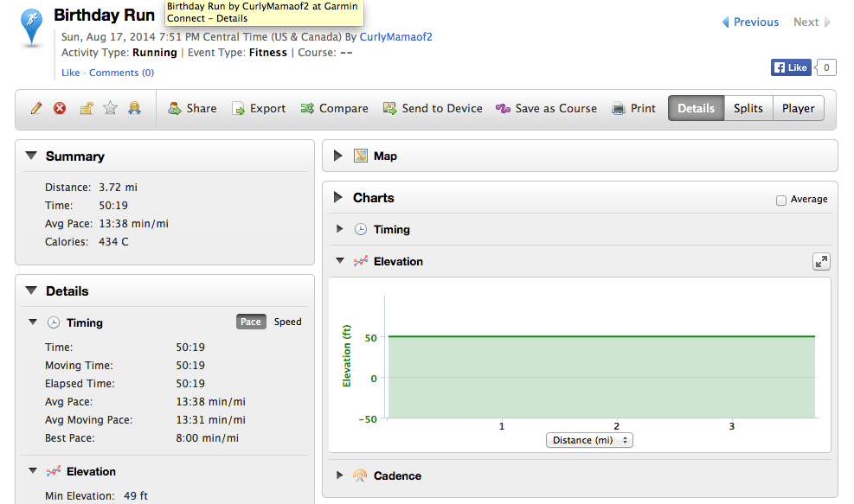Open the Player tab
This screenshot has height=504, width=854.
tap(798, 108)
